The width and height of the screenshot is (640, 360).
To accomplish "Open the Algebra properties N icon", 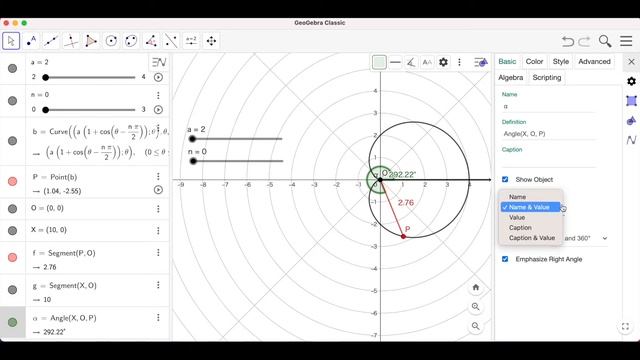I will (x=631, y=140).
